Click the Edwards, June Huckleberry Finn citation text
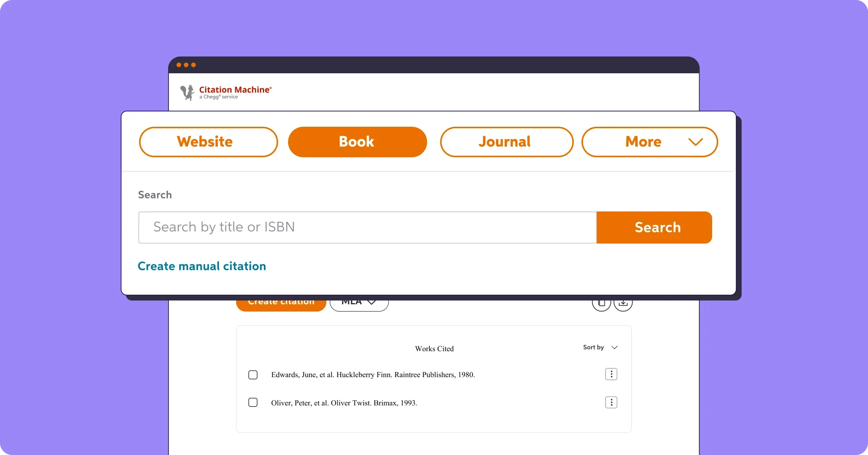Image resolution: width=868 pixels, height=455 pixels. point(373,375)
